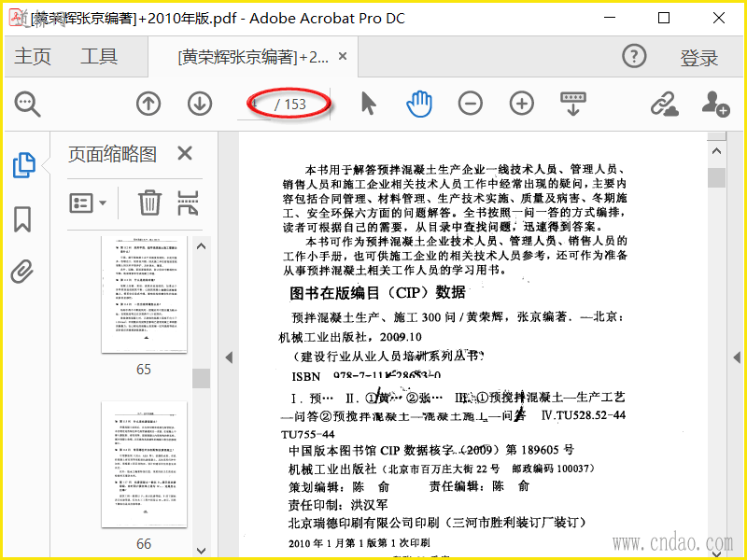Click the share with others person icon

click(715, 104)
